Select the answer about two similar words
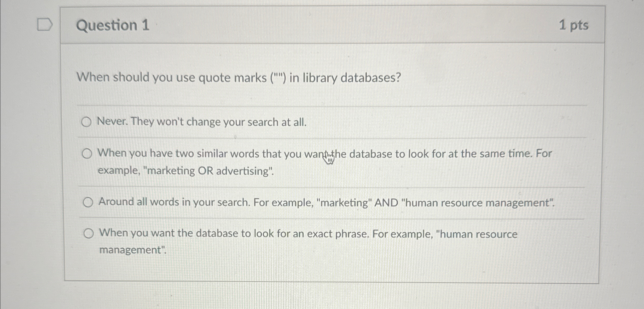Image resolution: width=644 pixels, height=309 pixels. coord(87,154)
